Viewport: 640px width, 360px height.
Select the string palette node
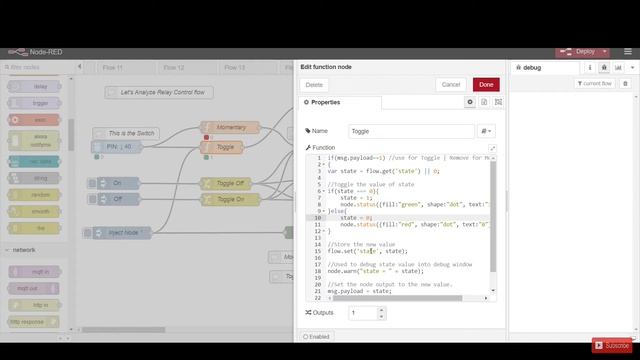(34, 178)
